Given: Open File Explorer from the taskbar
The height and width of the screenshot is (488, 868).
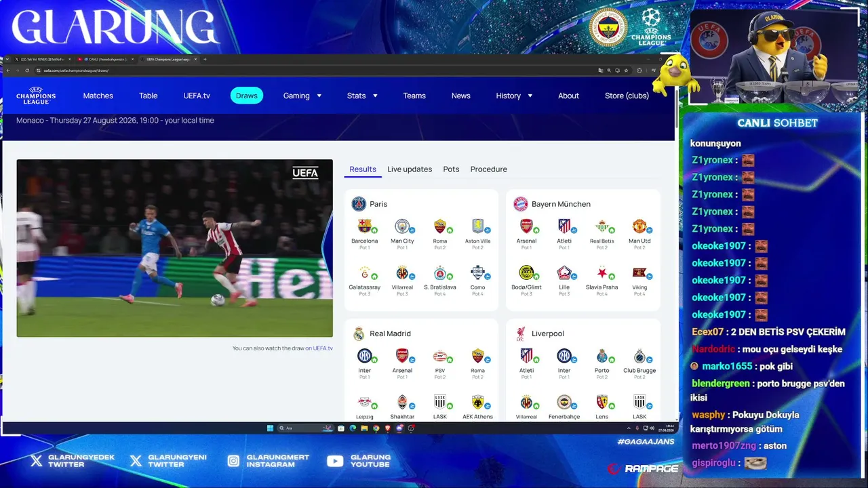Looking at the screenshot, I should (364, 428).
